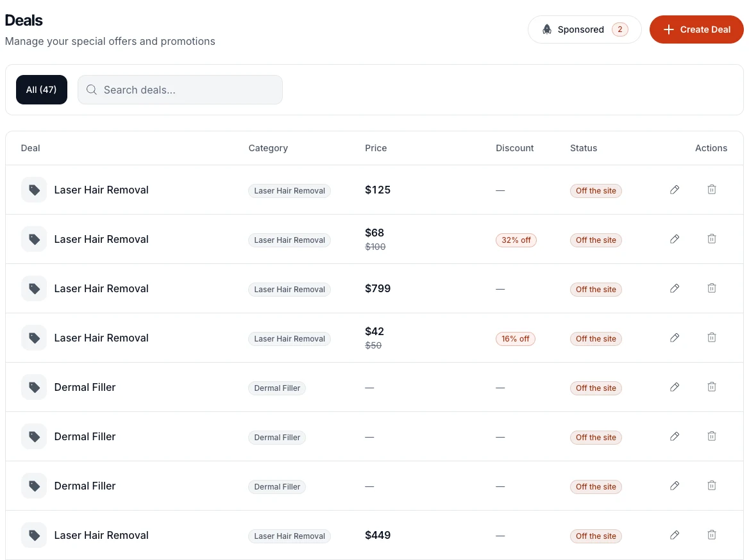Click the Actions column header
Screen dimensions: 749x560
click(x=711, y=148)
